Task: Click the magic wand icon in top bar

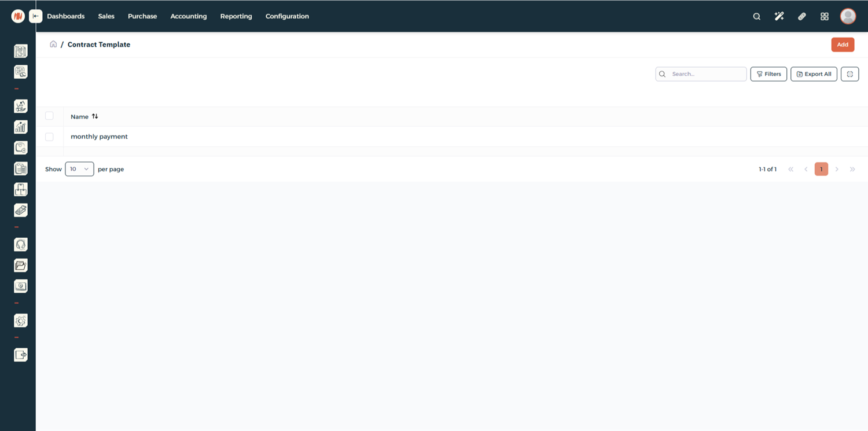Action: click(x=779, y=16)
